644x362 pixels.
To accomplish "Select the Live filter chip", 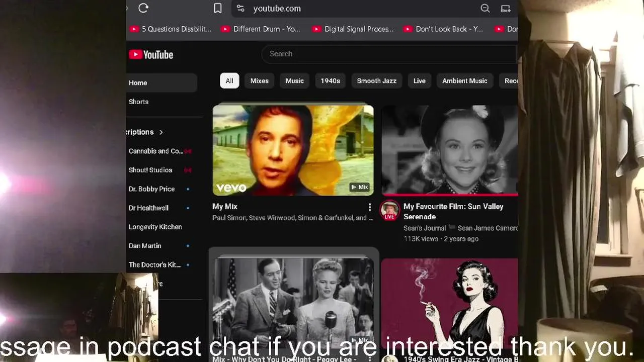I will coord(420,81).
